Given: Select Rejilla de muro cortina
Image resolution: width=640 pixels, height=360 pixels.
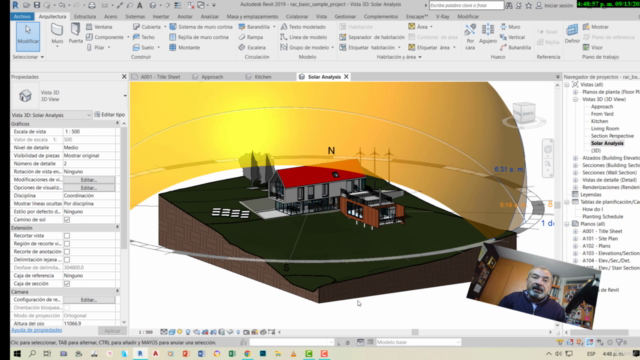Looking at the screenshot, I should pyautogui.click(x=199, y=37).
